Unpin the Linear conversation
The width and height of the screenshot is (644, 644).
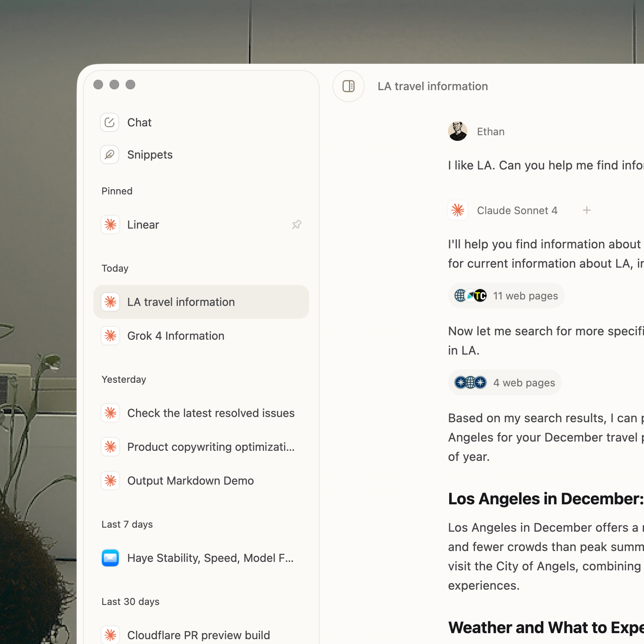[297, 225]
